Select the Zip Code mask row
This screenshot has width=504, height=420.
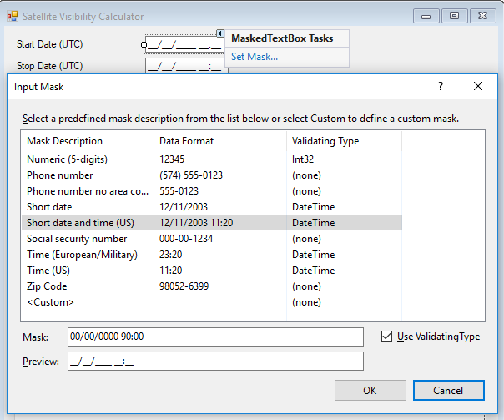tap(47, 286)
